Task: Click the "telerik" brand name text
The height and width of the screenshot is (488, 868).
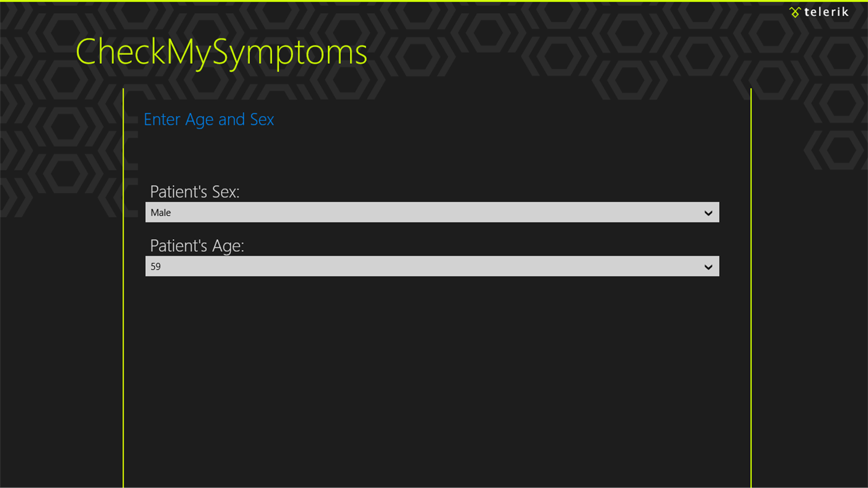Action: (826, 12)
